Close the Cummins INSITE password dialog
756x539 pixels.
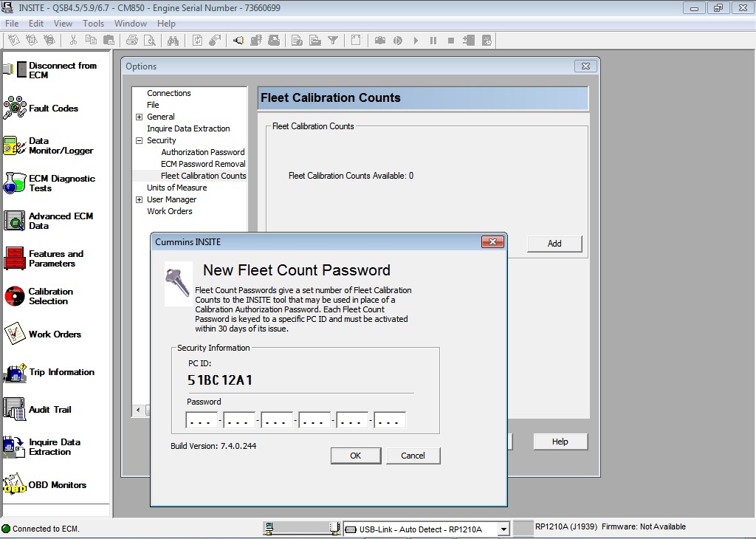492,241
